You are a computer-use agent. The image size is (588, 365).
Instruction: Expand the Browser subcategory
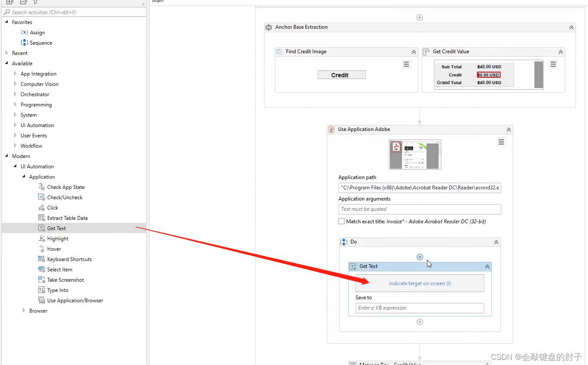click(24, 311)
